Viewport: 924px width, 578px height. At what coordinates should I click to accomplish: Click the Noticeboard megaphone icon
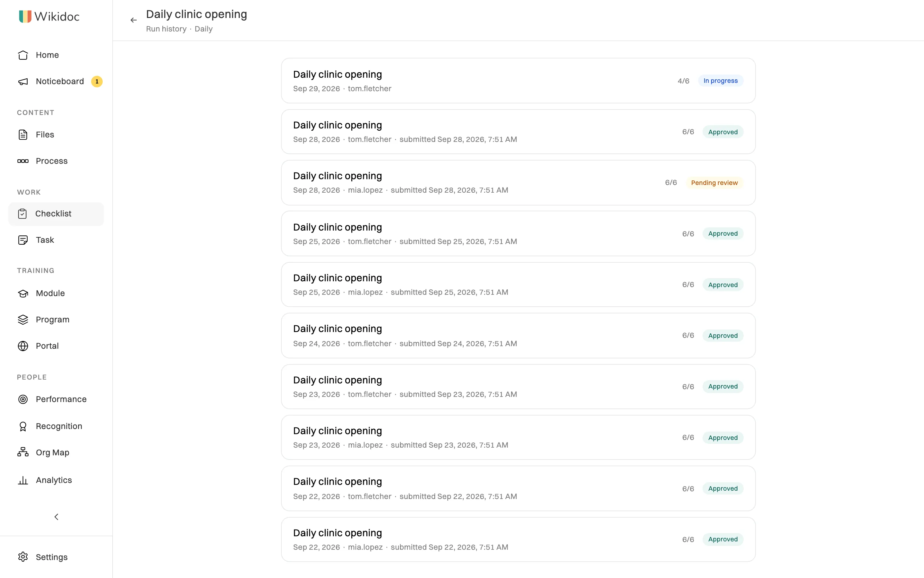click(23, 82)
